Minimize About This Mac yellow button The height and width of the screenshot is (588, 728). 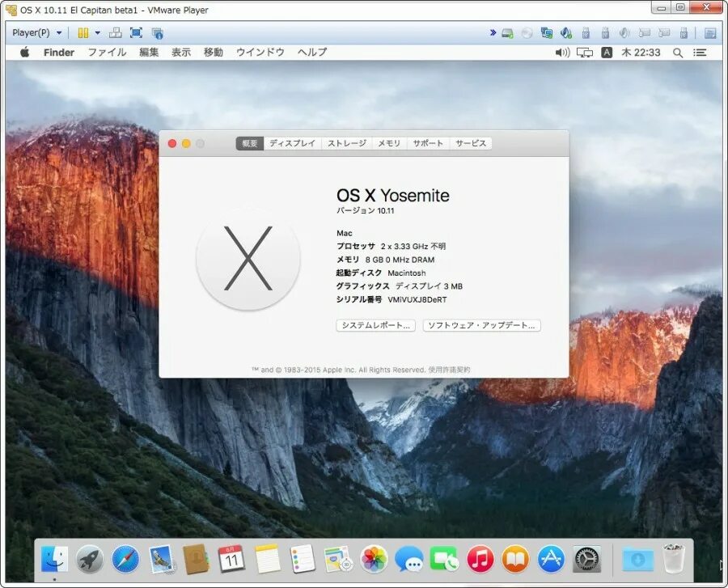pyautogui.click(x=186, y=144)
